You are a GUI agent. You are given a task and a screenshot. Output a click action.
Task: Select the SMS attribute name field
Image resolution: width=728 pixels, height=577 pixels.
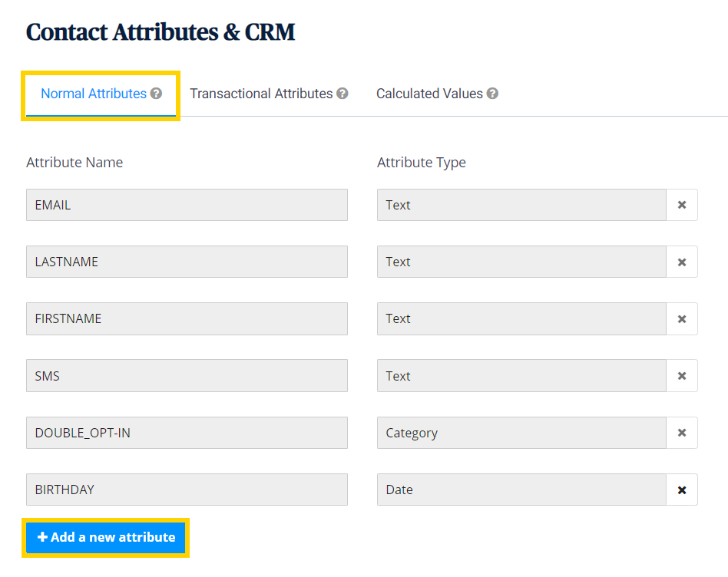coord(187,376)
